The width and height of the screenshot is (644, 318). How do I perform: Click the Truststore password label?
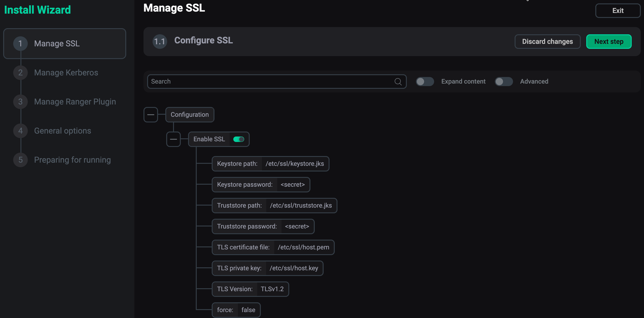(247, 226)
